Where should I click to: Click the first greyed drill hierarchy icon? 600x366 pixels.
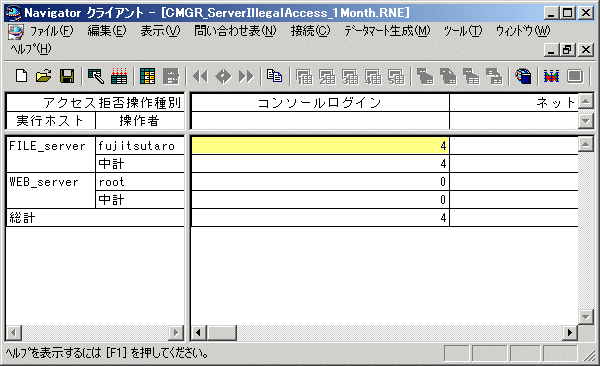[x=425, y=76]
